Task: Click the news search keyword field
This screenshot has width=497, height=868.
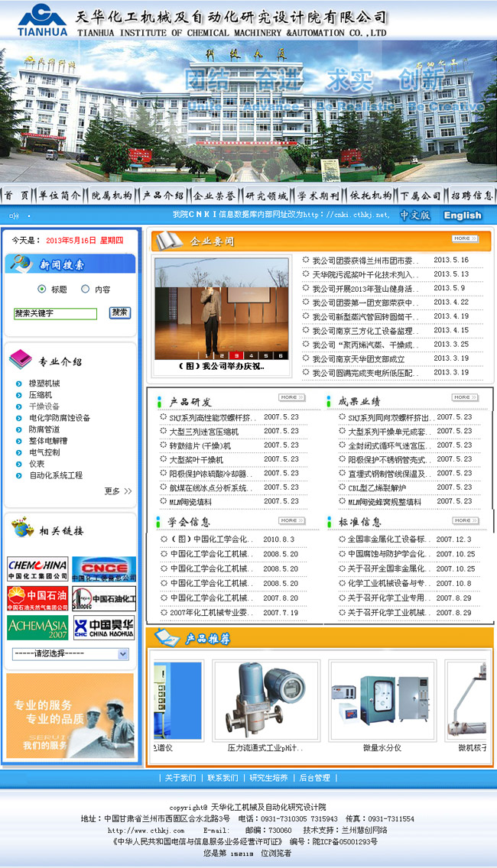Action: click(55, 314)
